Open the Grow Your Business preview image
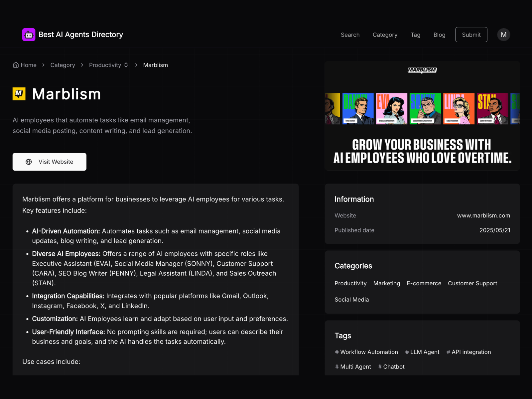The width and height of the screenshot is (532, 399). 422,151
